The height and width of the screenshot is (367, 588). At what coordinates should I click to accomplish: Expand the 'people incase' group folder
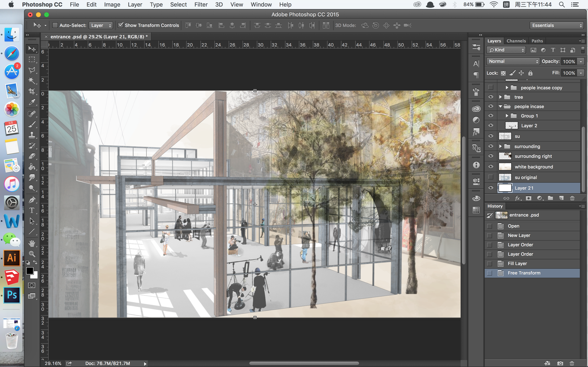[x=501, y=106]
